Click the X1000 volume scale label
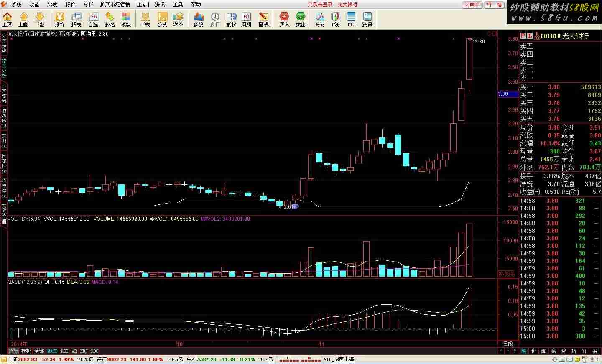The image size is (602, 364). pos(506,274)
